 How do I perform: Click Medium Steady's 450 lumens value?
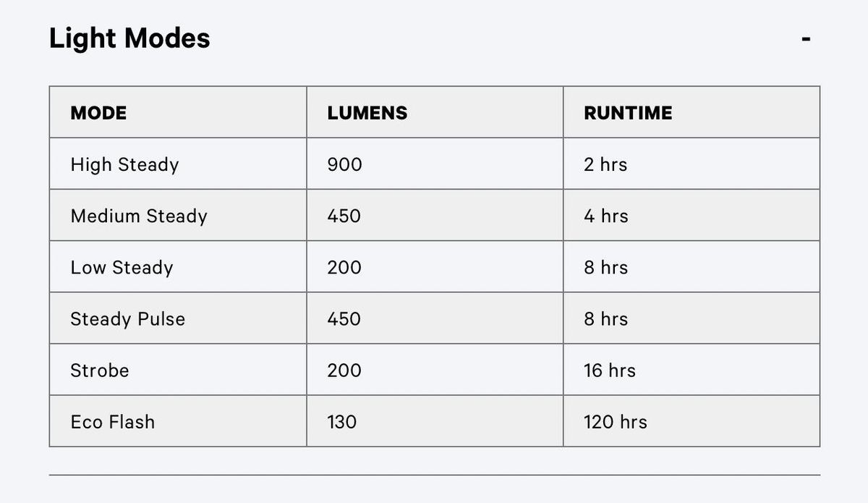pos(344,216)
